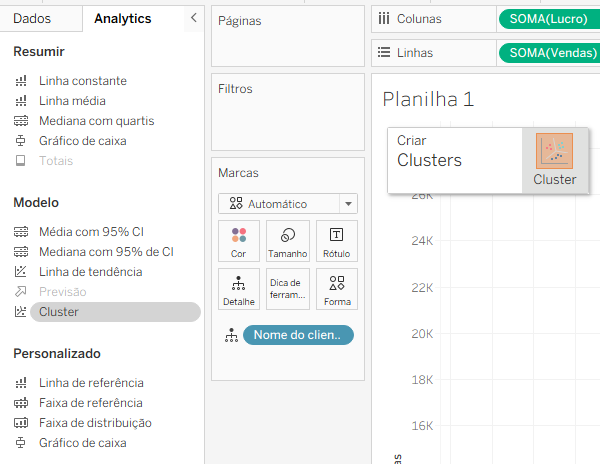Click the Rótulo label marks card
Screen dimensions: 600x464
337,241
